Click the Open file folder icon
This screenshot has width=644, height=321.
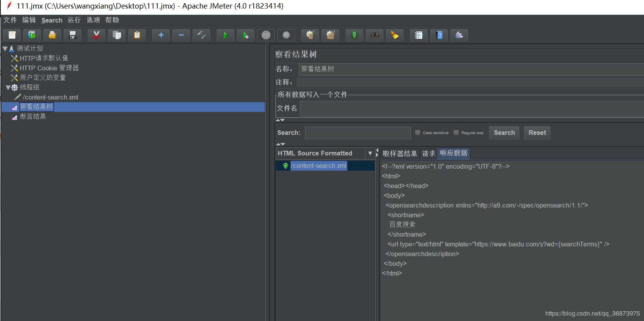[x=52, y=35]
